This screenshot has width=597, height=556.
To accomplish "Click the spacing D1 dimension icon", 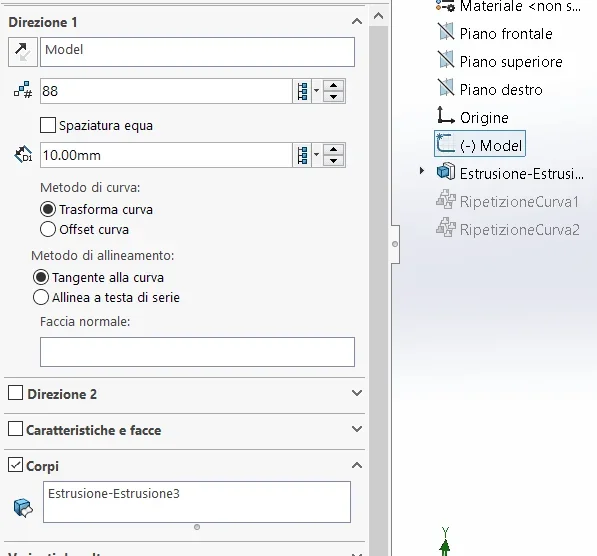I will click(x=23, y=155).
